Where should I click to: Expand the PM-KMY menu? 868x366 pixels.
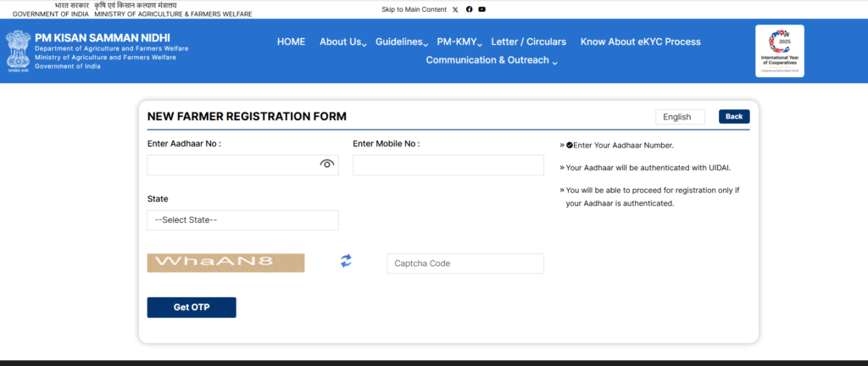pos(459,42)
